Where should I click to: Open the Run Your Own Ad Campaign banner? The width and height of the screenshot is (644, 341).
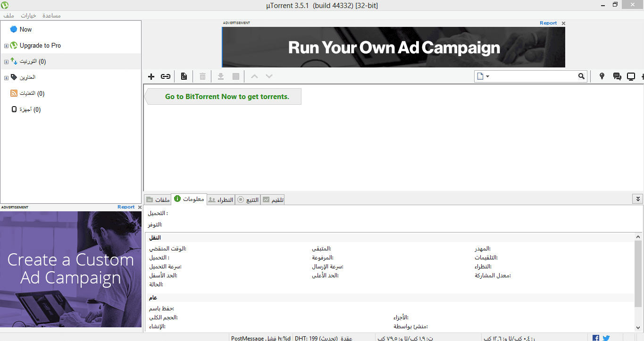pyautogui.click(x=393, y=47)
